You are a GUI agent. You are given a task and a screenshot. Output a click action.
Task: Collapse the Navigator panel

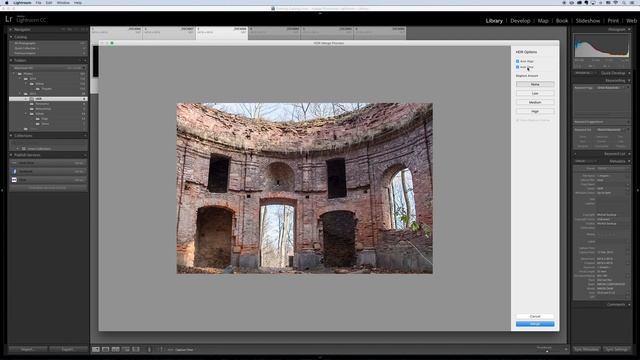pos(11,29)
